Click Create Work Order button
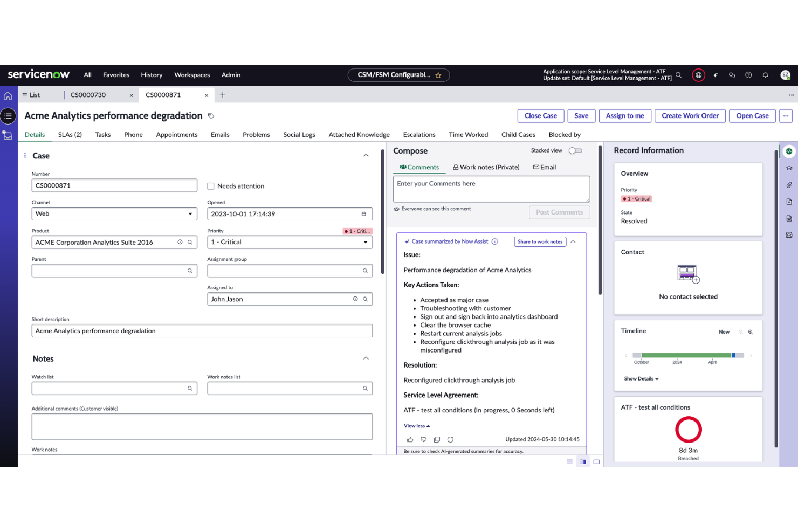Viewport: 798px width, 532px height. (690, 116)
